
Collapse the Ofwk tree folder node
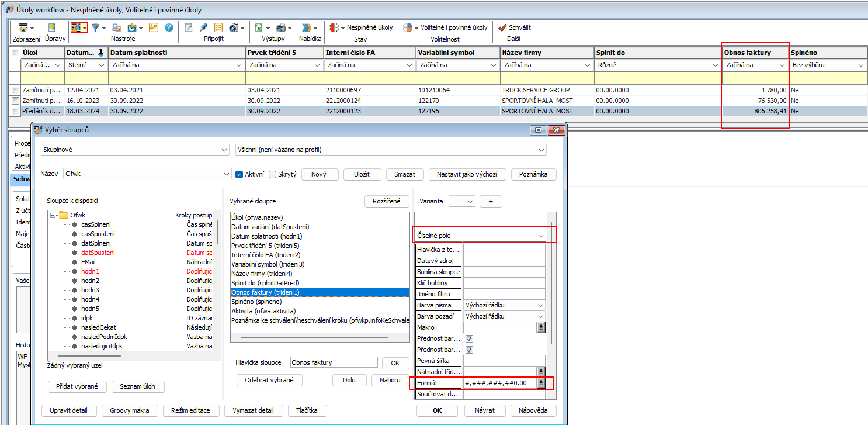coord(53,215)
